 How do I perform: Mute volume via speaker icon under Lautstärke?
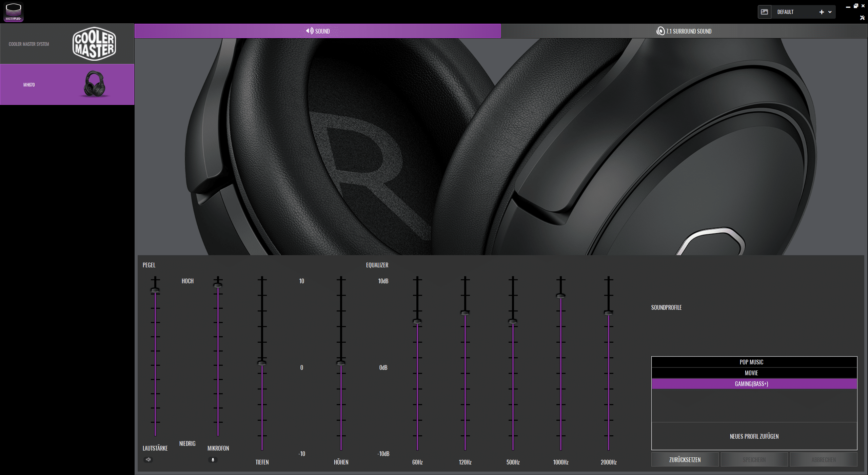tap(148, 459)
